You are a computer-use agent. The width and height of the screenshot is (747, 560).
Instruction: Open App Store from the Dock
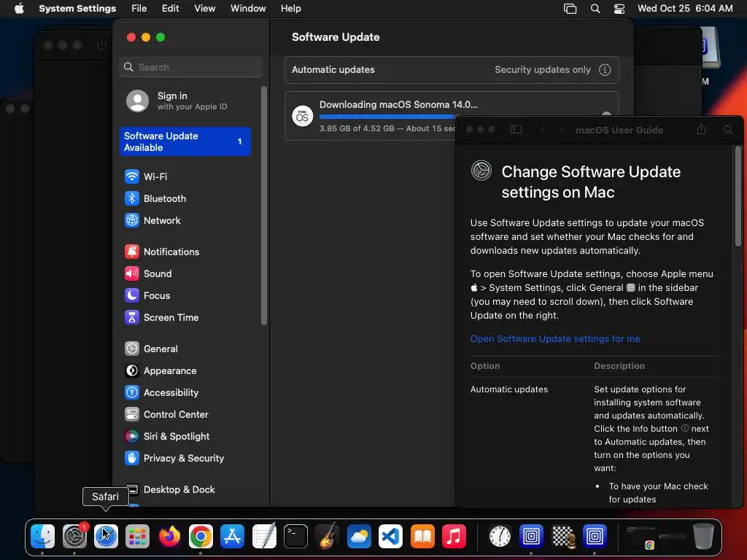233,536
